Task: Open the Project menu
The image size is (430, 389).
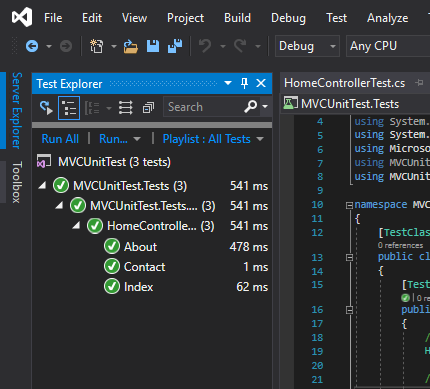Action: pyautogui.click(x=185, y=18)
